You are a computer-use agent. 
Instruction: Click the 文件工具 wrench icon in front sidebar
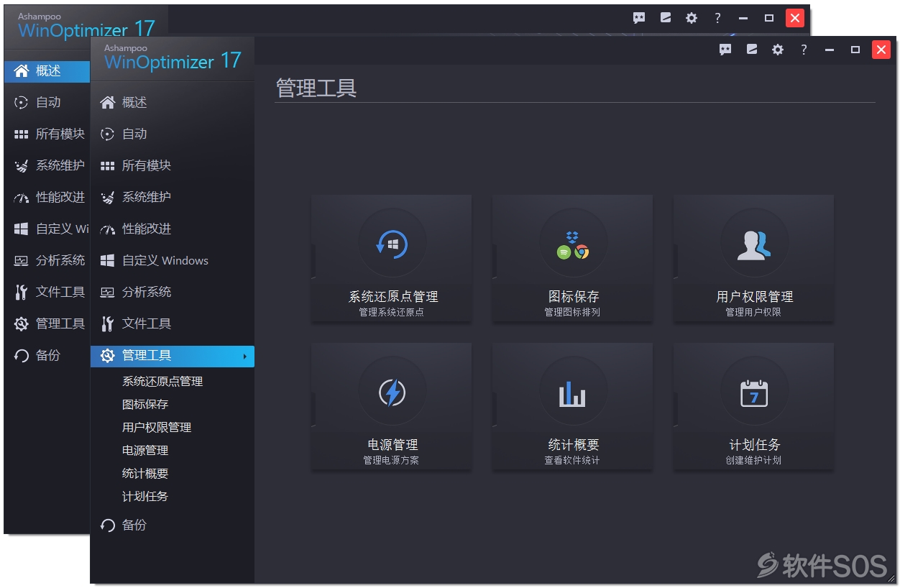[x=108, y=324]
